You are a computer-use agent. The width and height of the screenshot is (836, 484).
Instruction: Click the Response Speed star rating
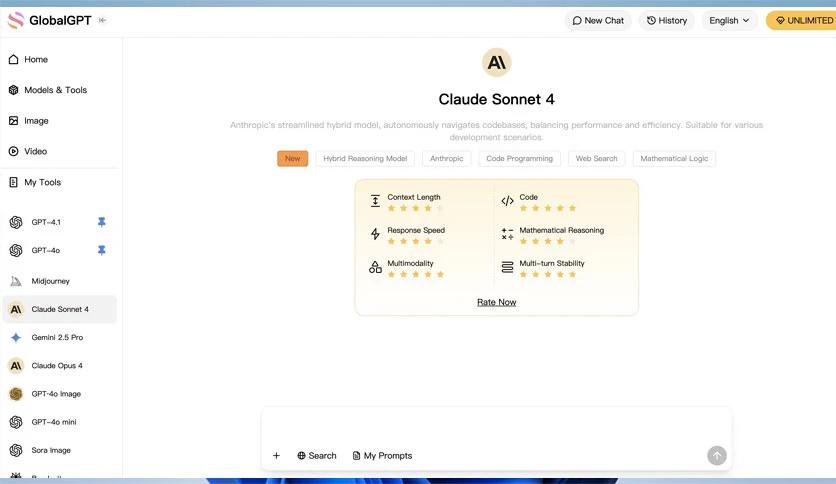(x=416, y=241)
